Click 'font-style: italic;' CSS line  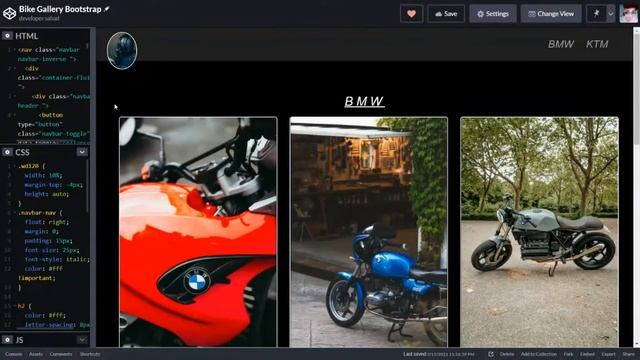(x=56, y=259)
